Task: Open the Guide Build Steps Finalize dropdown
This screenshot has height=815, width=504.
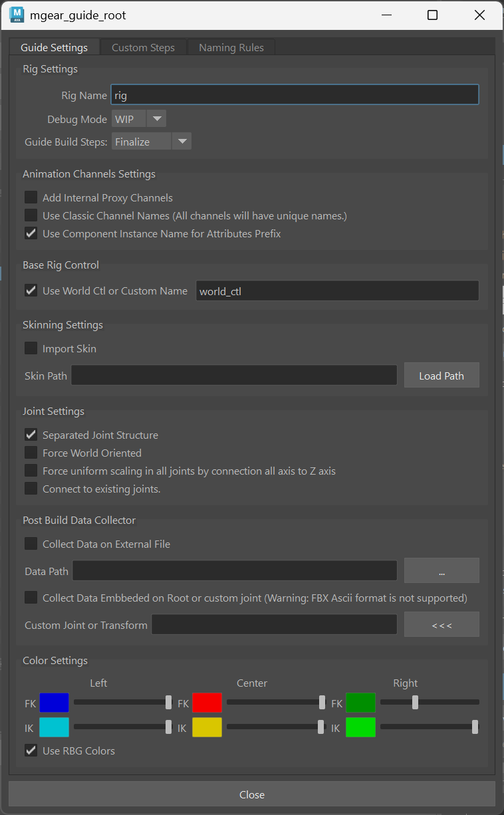Action: [152, 141]
